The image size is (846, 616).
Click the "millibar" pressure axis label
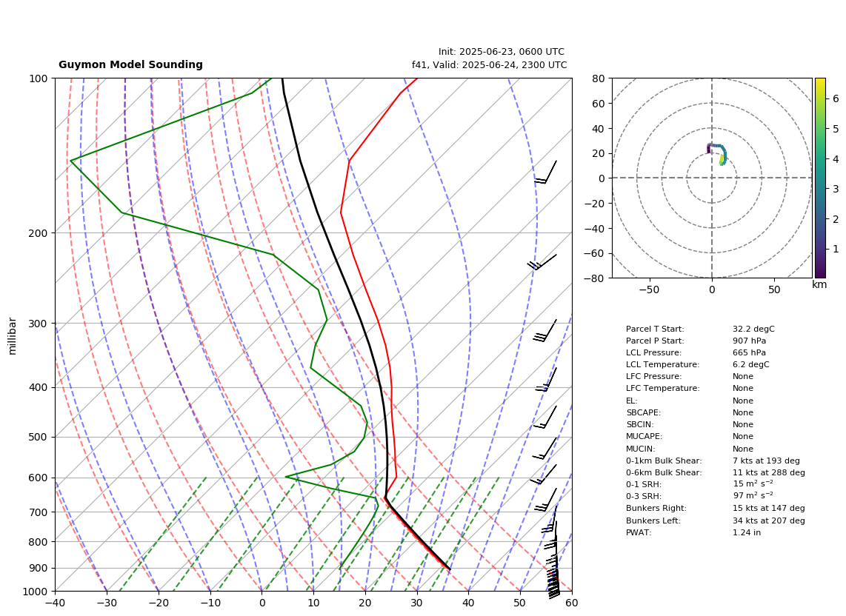pyautogui.click(x=13, y=336)
